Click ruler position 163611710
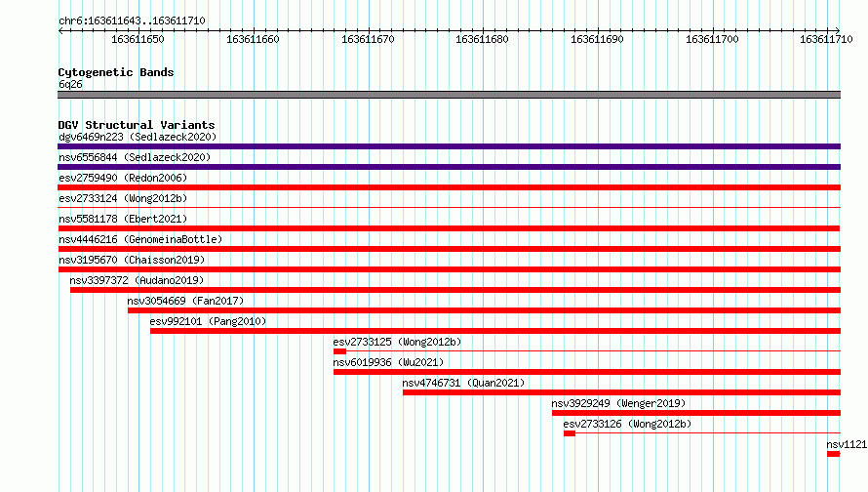This screenshot has height=492, width=868. coord(826,39)
